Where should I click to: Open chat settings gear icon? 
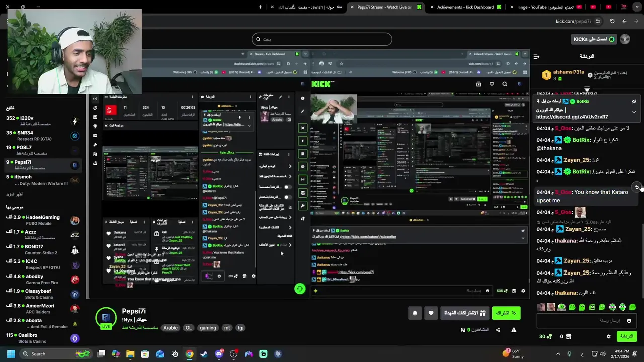[x=609, y=337]
